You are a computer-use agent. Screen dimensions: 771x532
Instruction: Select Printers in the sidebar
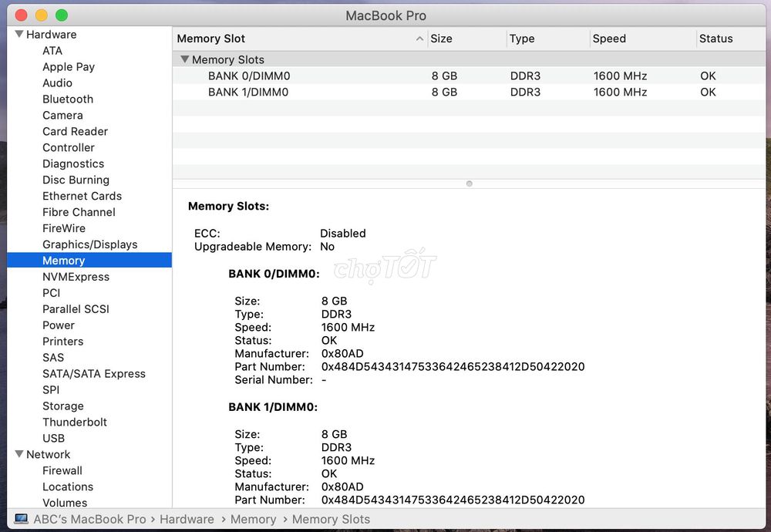click(x=63, y=342)
